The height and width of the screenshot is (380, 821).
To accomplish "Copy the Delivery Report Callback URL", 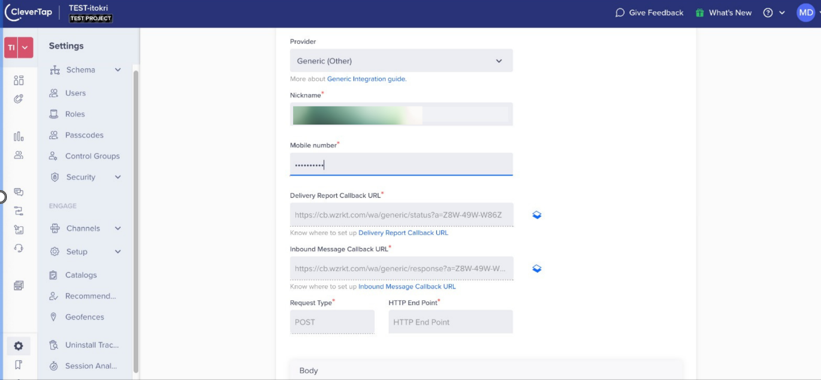I will tap(537, 215).
